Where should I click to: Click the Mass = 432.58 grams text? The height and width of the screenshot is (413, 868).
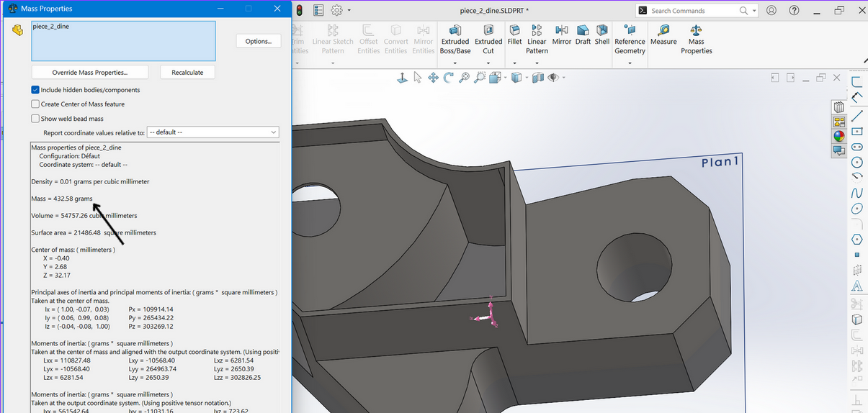[x=62, y=199]
